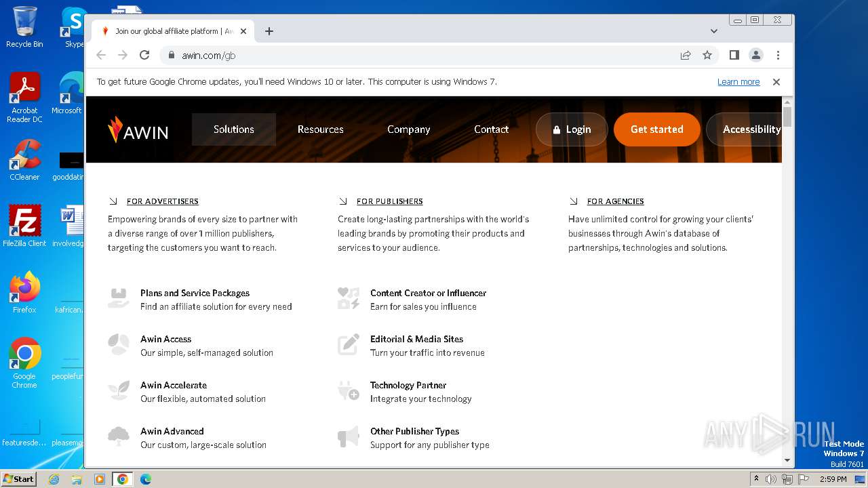
Task: Open the Solutions menu
Action: point(234,129)
